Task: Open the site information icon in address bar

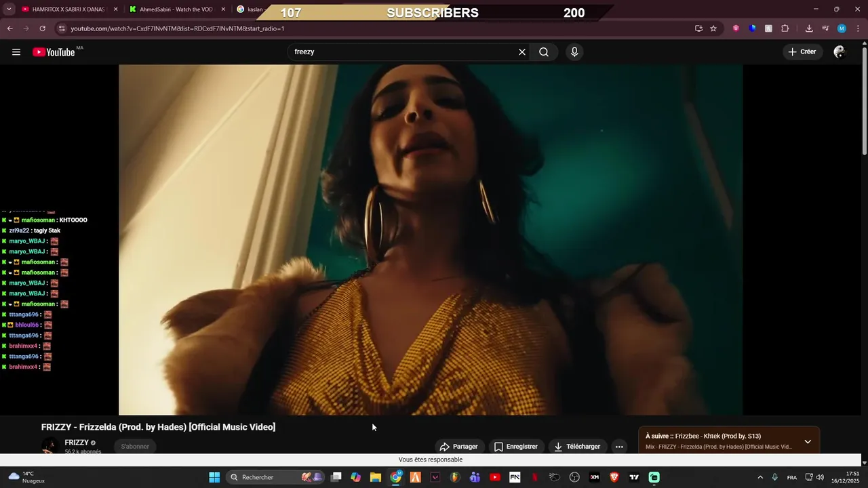Action: (x=62, y=28)
